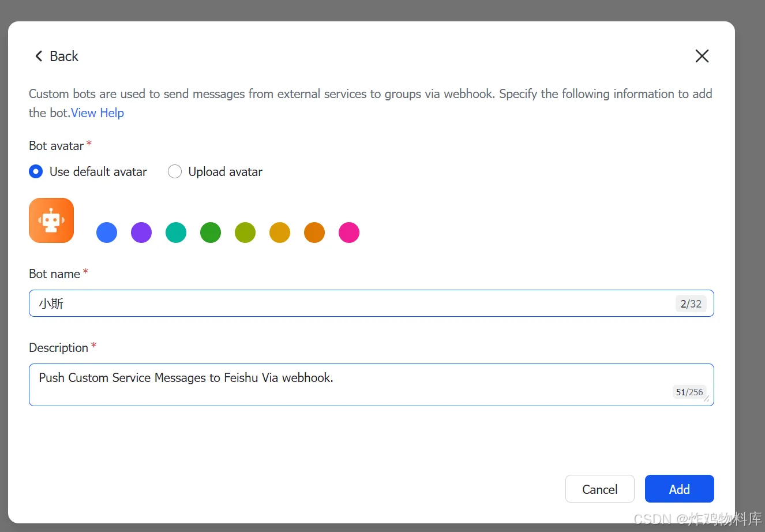Viewport: 765px width, 532px height.
Task: Close the custom bot dialog
Action: (x=702, y=56)
